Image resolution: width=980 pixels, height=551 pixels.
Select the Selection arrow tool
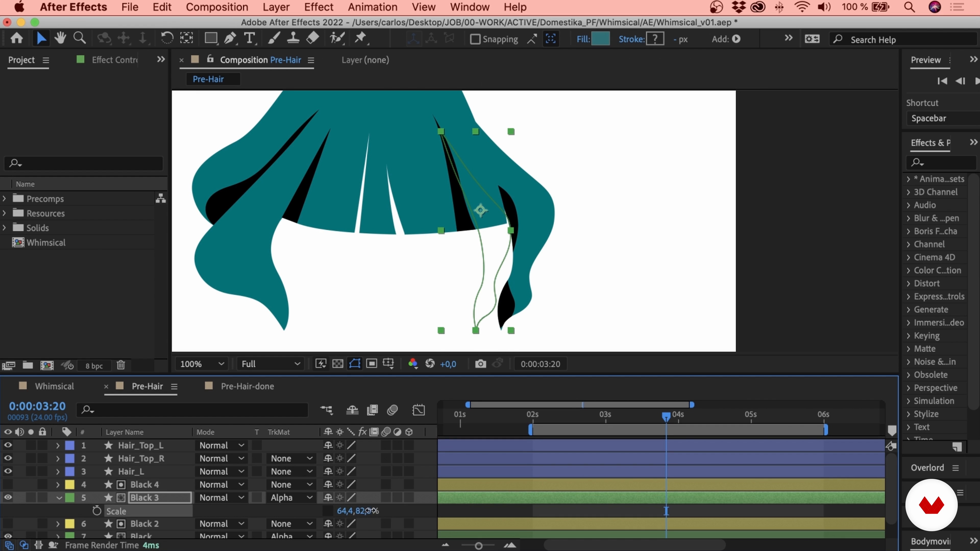click(41, 39)
